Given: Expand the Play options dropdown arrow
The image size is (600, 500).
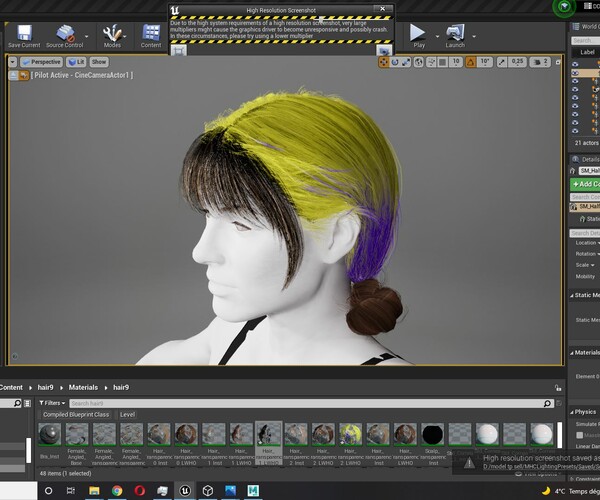Looking at the screenshot, I should [437, 36].
